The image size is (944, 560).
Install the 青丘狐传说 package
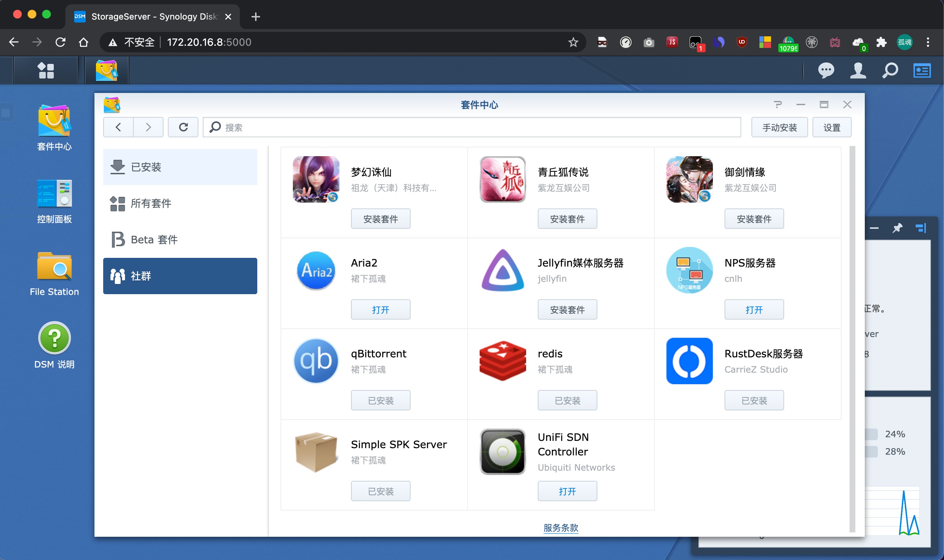pyautogui.click(x=567, y=219)
